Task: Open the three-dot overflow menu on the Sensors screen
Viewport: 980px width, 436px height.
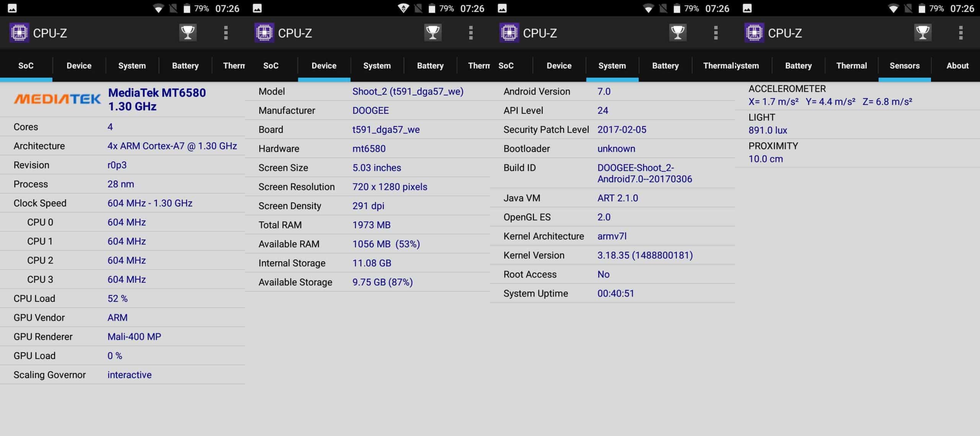Action: (x=961, y=33)
